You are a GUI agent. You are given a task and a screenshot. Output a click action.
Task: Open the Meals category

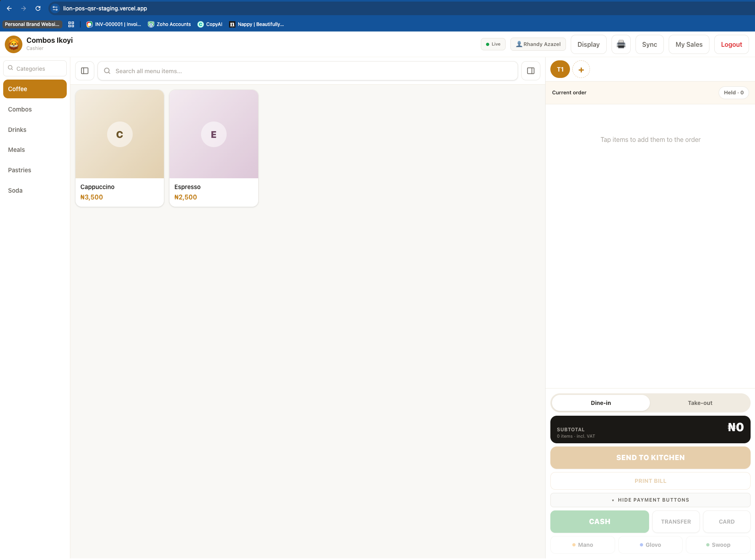pyautogui.click(x=35, y=149)
